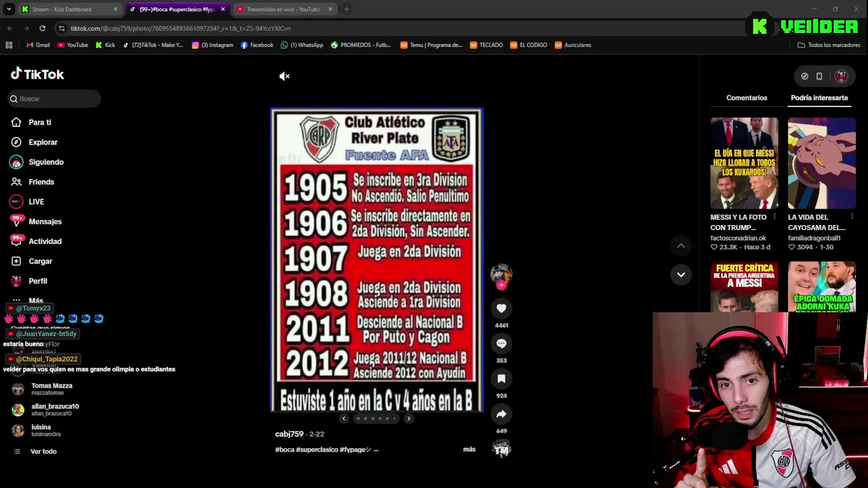Click the TikTok logo
Screen dimensions: 868x488
(37, 75)
